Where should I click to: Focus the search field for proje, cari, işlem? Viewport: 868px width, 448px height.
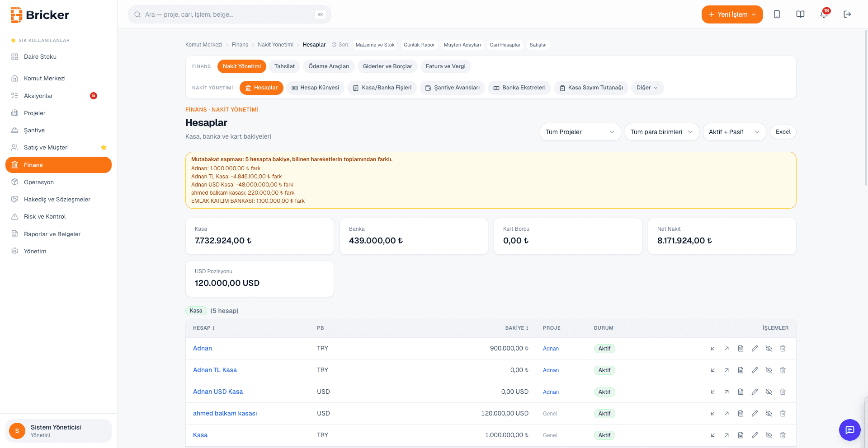(x=230, y=14)
